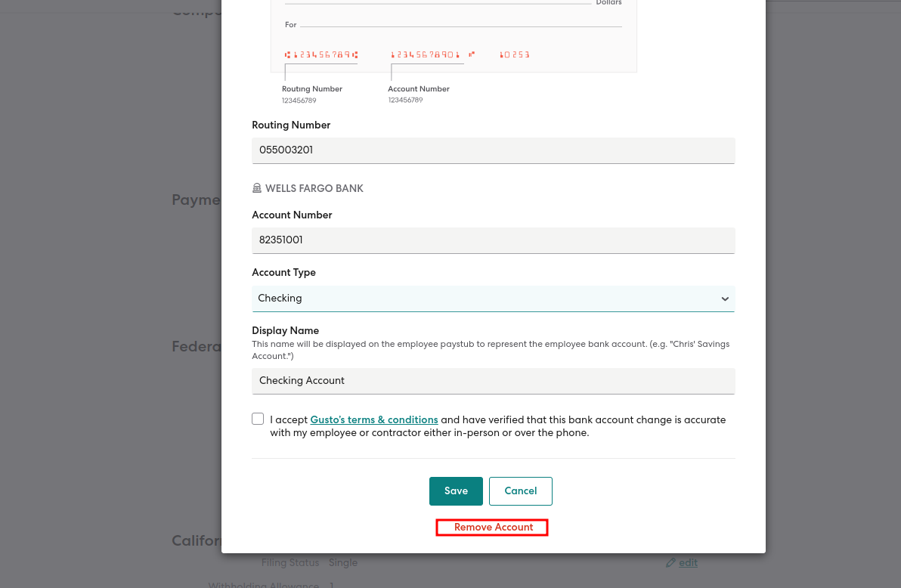Click the bank icon beside WELLS FARGO BANK
901x588 pixels.
pyautogui.click(x=257, y=188)
